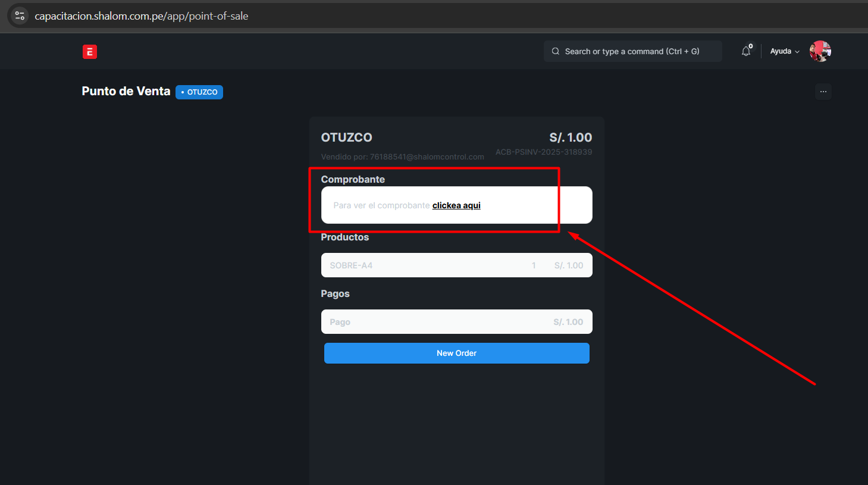Open the notifications bell
This screenshot has height=485, width=868.
pos(746,52)
